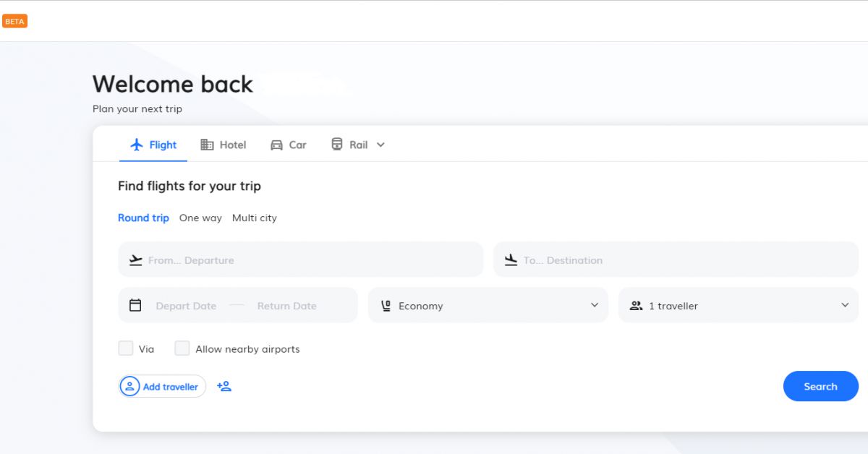The height and width of the screenshot is (454, 868).
Task: Click the BETA badge
Action: coord(14,21)
